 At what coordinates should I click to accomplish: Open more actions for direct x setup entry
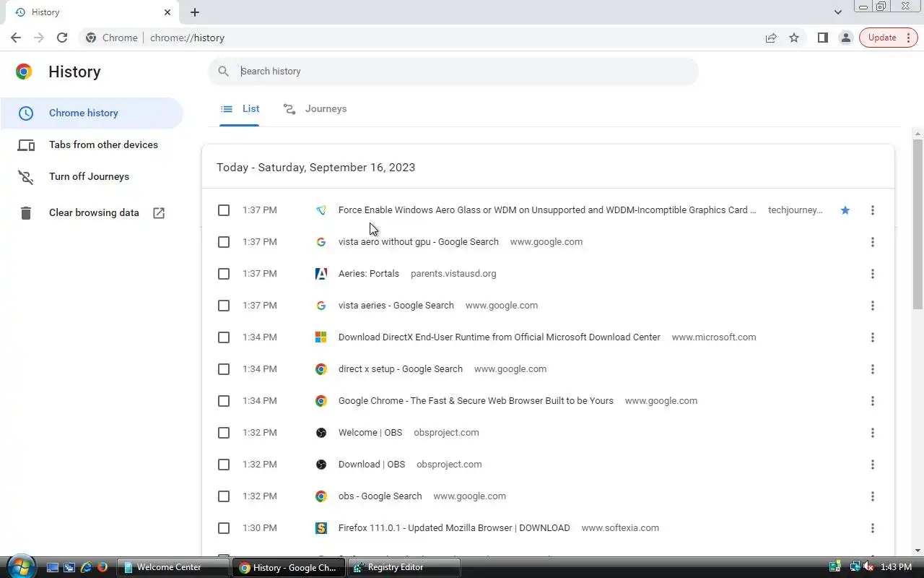pyautogui.click(x=872, y=369)
